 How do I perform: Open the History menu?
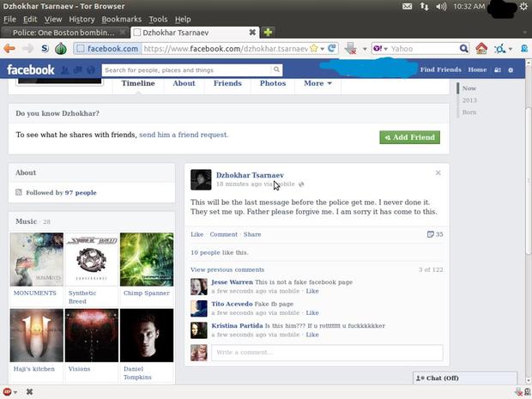(x=82, y=19)
